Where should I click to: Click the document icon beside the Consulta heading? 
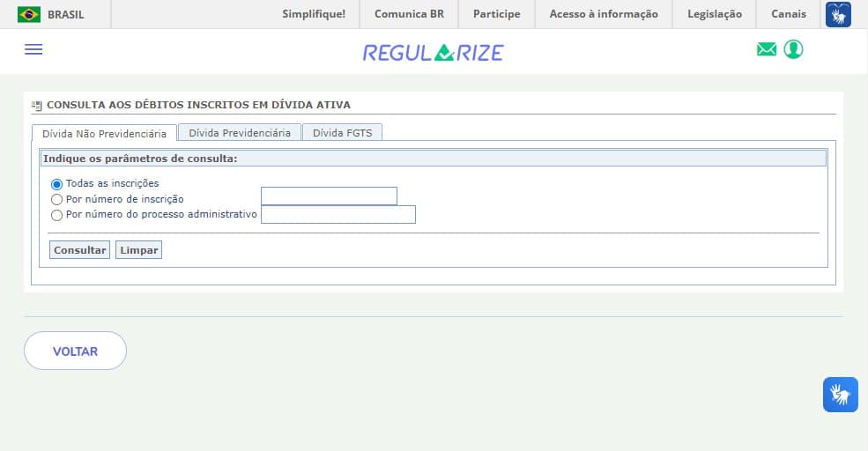(36, 105)
